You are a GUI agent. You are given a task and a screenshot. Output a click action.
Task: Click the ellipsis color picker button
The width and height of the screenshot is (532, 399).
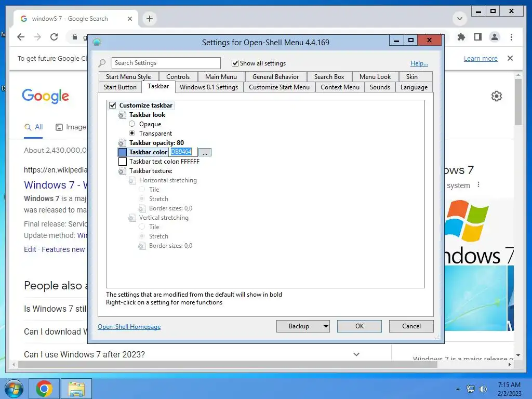tap(205, 152)
